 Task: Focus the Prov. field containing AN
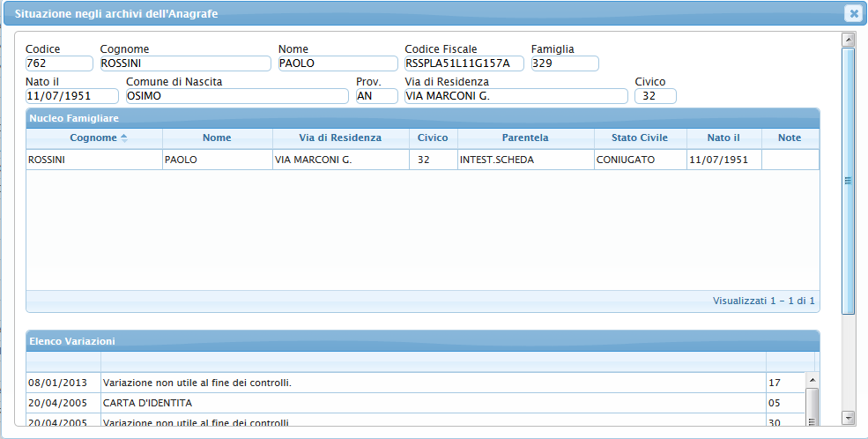(x=376, y=96)
